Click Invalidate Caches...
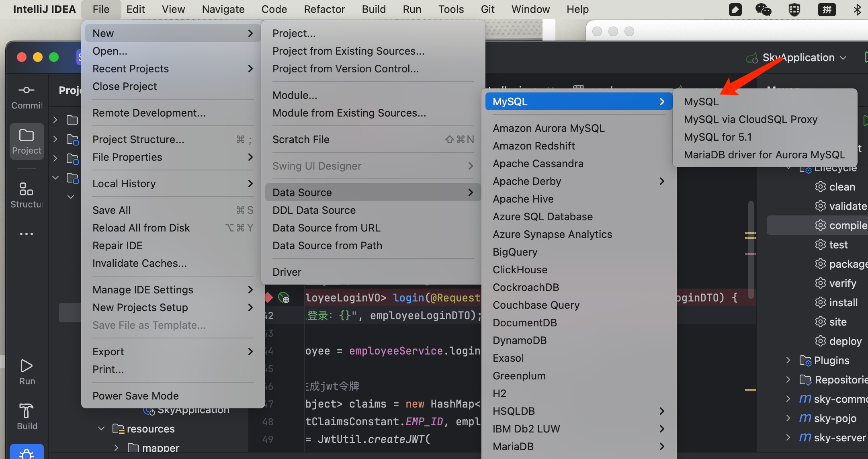This screenshot has height=459, width=868. click(x=139, y=263)
